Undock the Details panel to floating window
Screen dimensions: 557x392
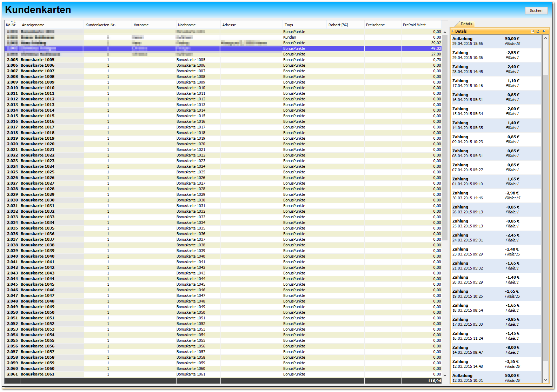click(538, 31)
